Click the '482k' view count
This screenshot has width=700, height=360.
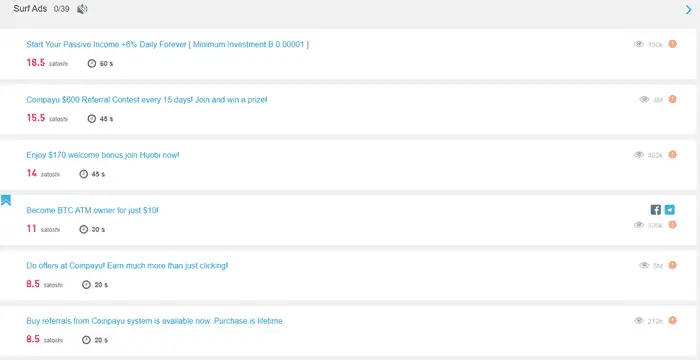655,155
